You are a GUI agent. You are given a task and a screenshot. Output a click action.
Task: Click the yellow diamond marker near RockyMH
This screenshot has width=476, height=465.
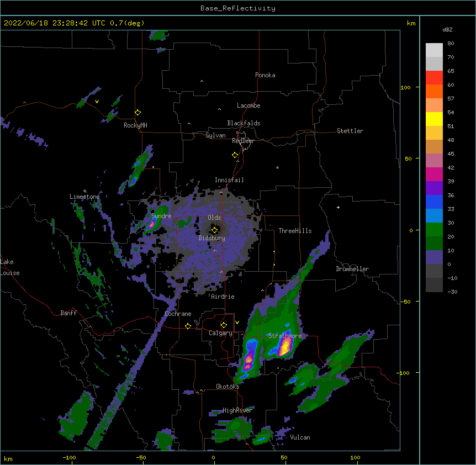click(x=137, y=113)
